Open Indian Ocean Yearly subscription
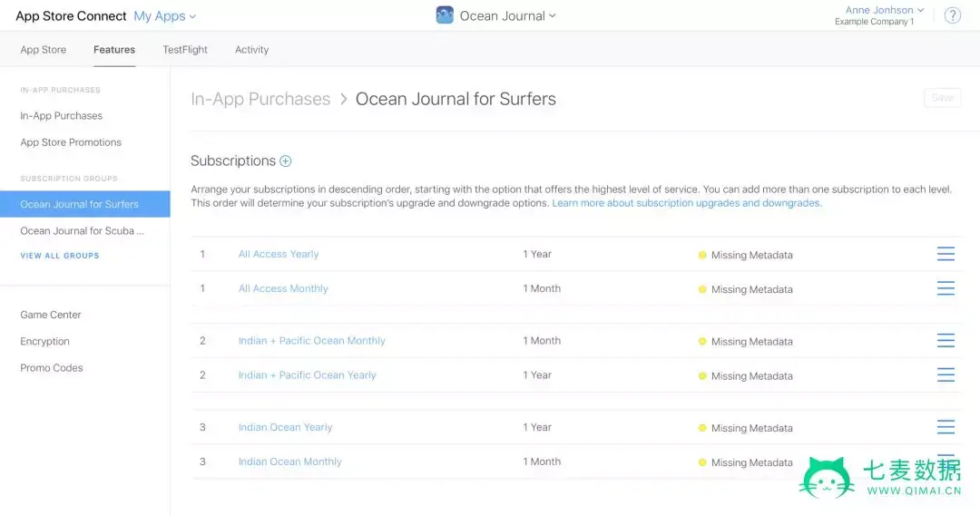Screen dimensions: 980x515 [286, 428]
